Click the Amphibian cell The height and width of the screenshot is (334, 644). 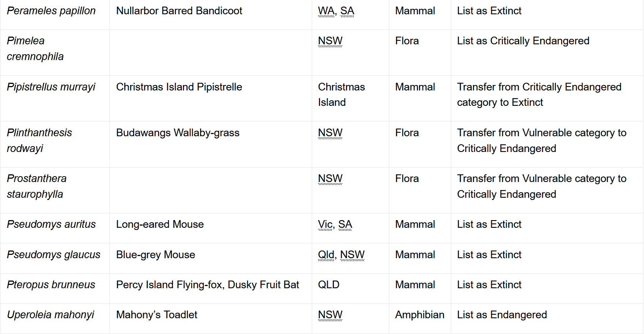[x=419, y=315]
